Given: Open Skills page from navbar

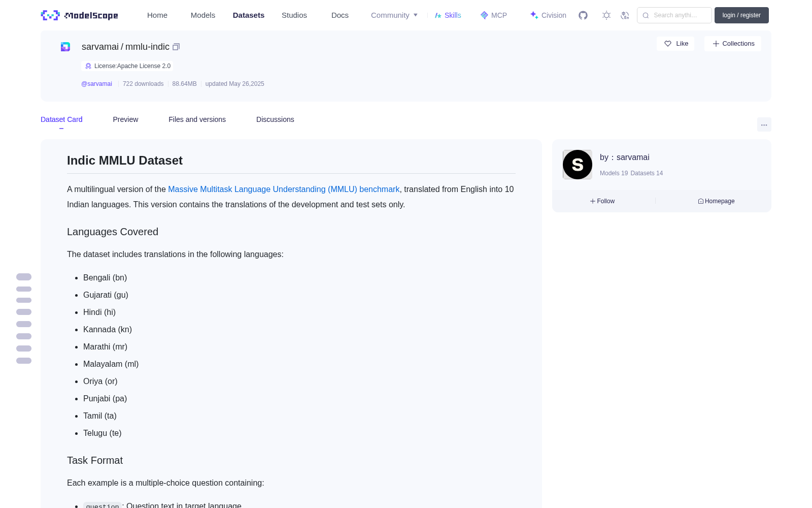Looking at the screenshot, I should [x=448, y=15].
